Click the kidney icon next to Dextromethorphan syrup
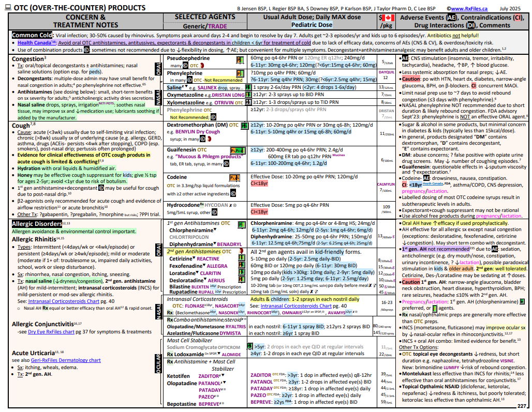The height and width of the screenshot is (412, 532). pyautogui.click(x=210, y=139)
